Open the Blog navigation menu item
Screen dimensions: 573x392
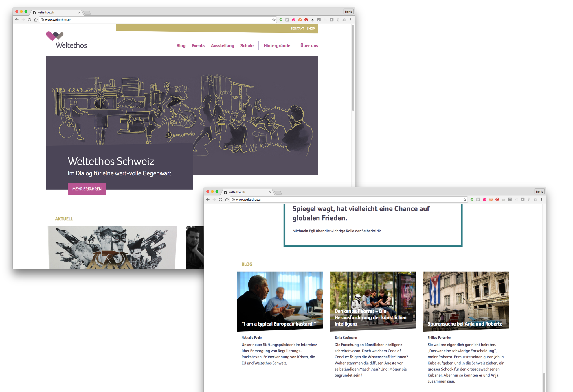[181, 45]
